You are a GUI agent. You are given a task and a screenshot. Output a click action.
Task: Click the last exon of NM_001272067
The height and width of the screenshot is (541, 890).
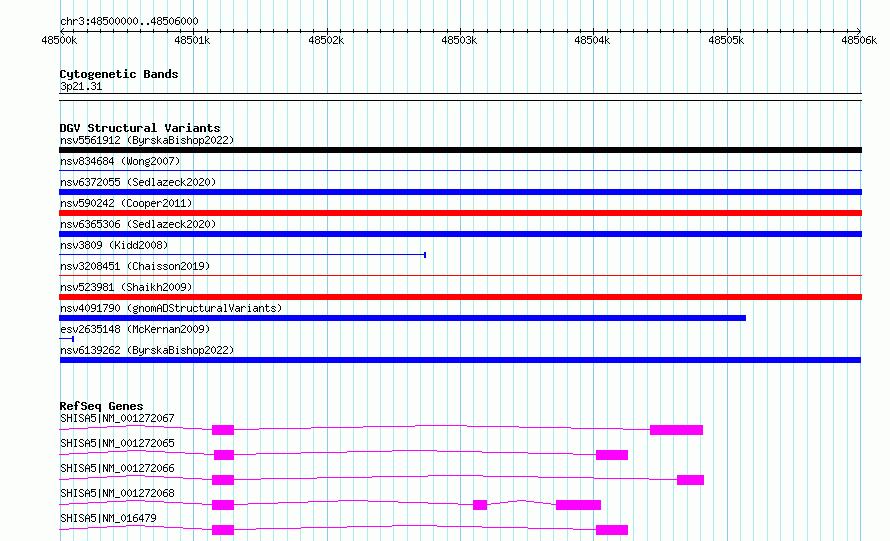[x=677, y=430]
